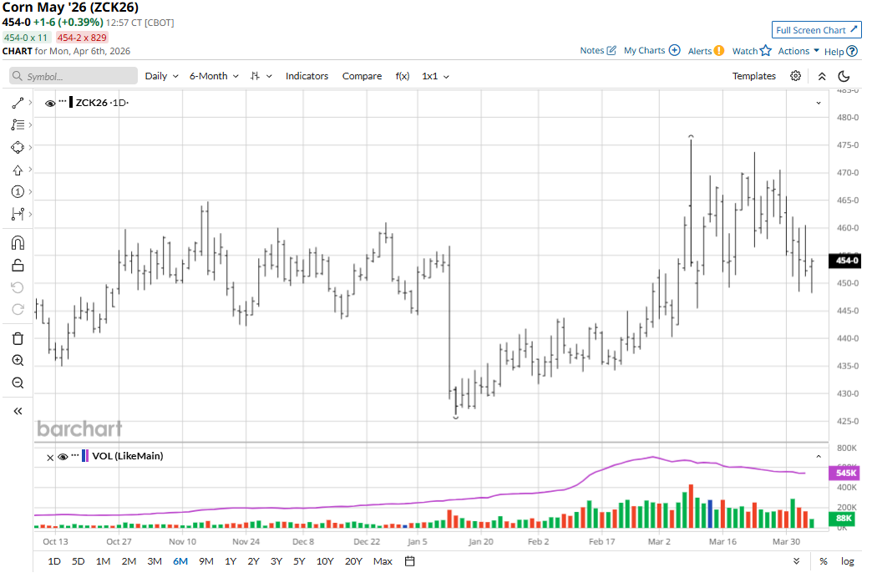Viewport: 877px width, 588px height.
Task: Zoom in on the chart
Action: (x=18, y=360)
